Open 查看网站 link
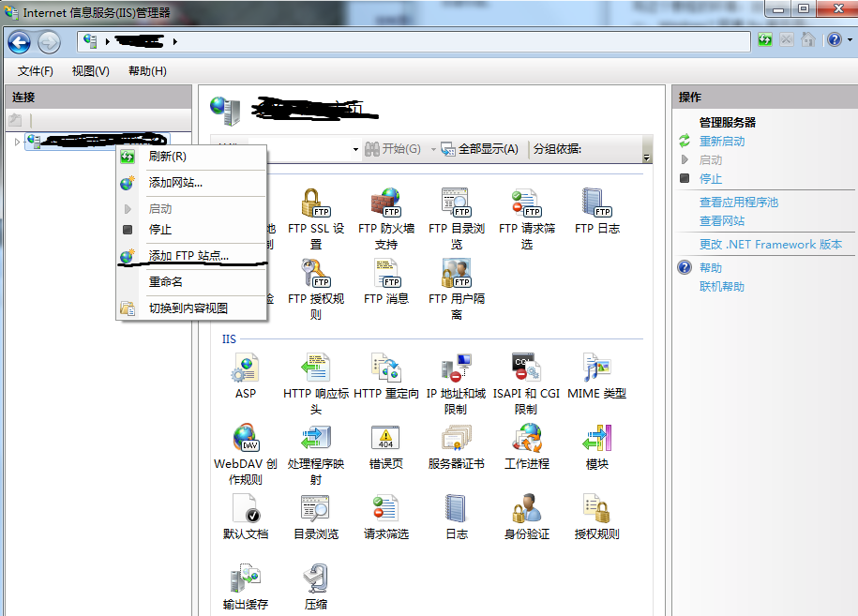 [x=722, y=221]
